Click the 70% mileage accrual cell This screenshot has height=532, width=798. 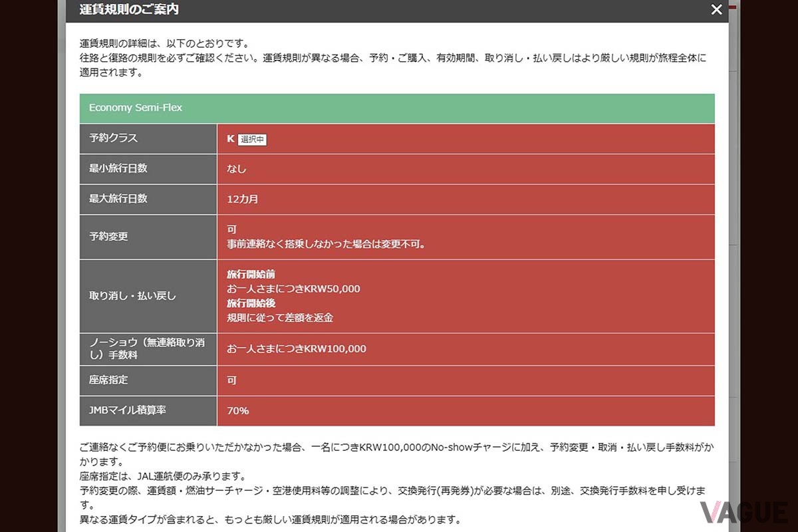coord(237,410)
